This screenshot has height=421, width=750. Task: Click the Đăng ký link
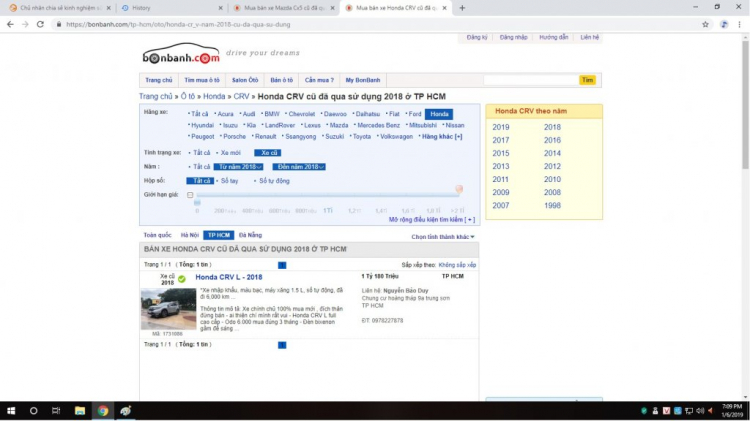tap(476, 37)
